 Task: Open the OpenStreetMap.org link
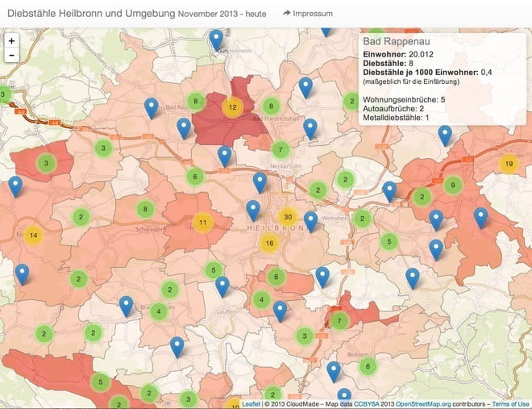(x=423, y=404)
